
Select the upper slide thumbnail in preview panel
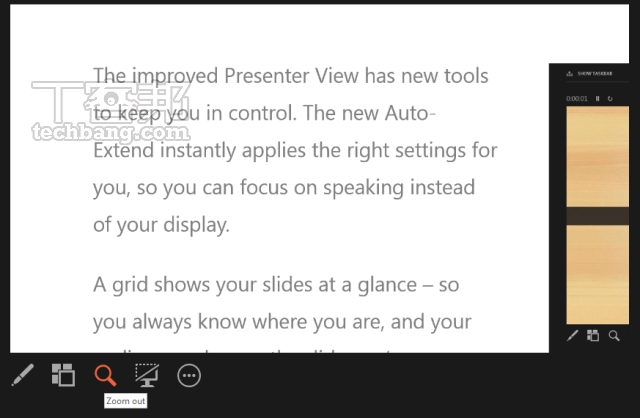coord(598,157)
